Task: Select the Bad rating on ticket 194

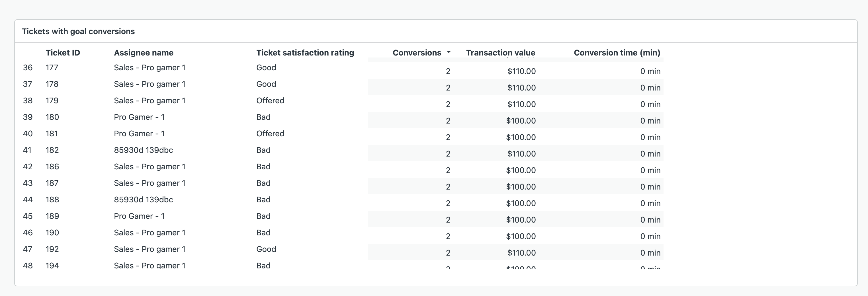Action: coord(263,266)
